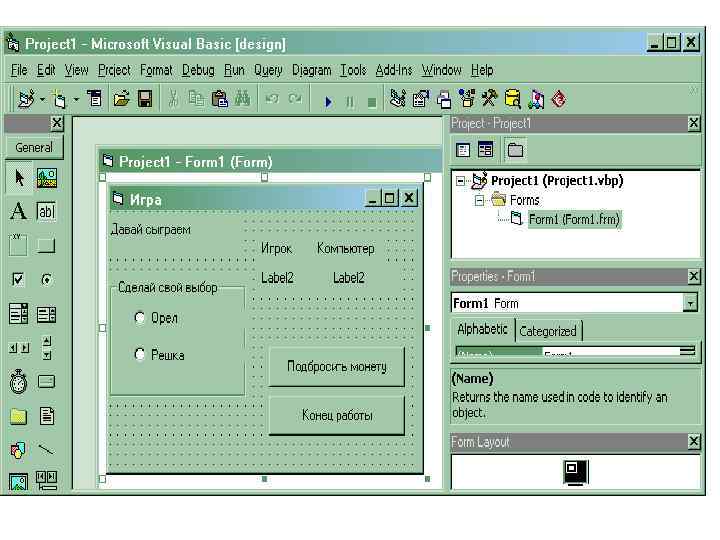Open the object dropdown in Properties
The image size is (720, 540).
click(690, 303)
